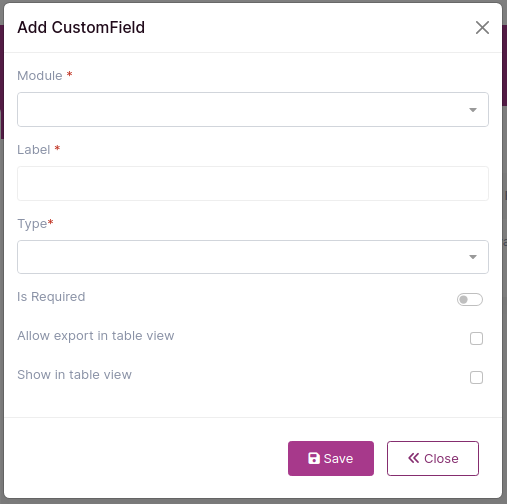Click the Allow export in table view label

[x=96, y=336]
